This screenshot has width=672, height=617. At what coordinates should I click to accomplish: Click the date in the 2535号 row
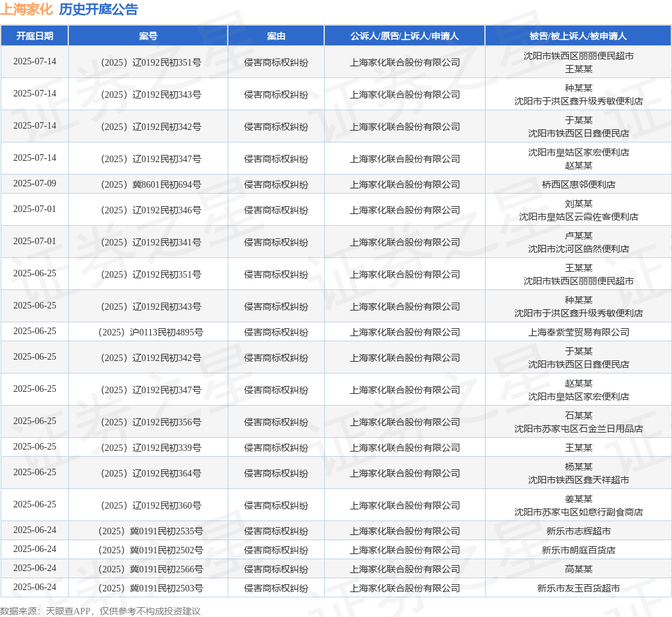pyautogui.click(x=35, y=530)
